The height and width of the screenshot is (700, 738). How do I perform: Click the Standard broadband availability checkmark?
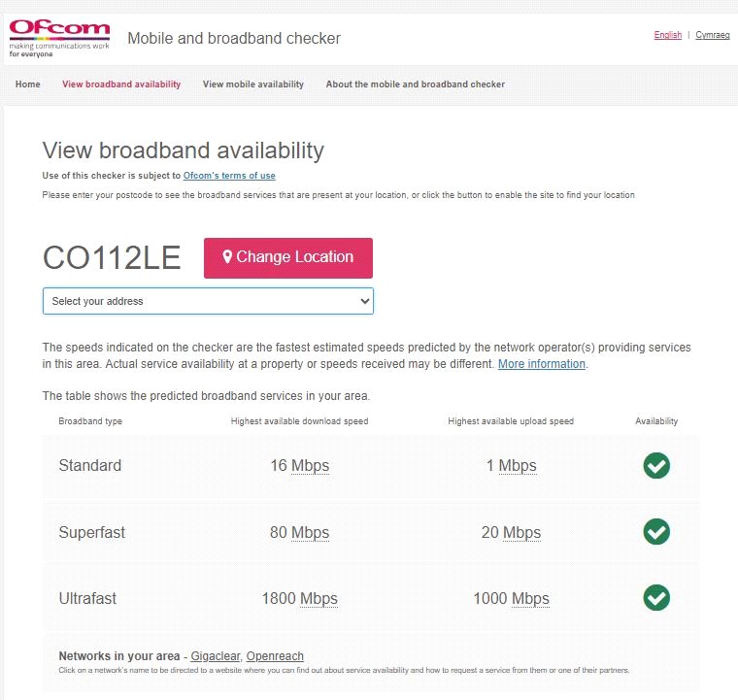[656, 466]
